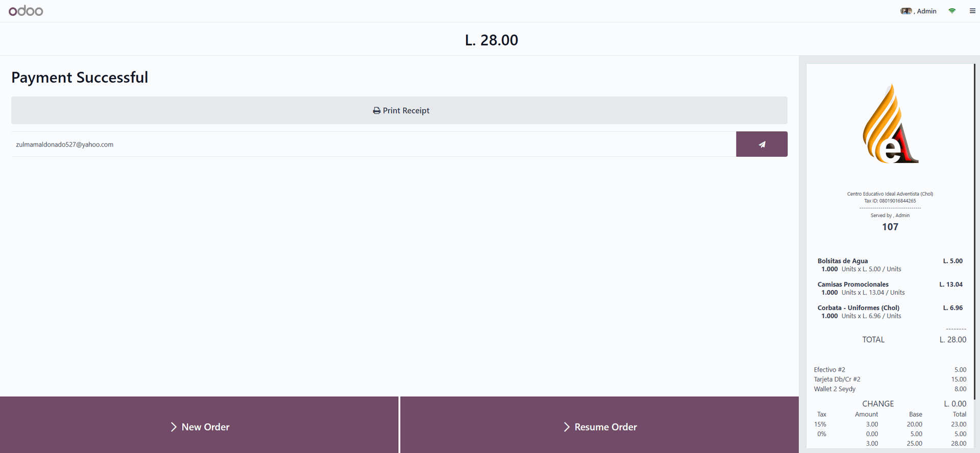Send receipt with paper plane button
This screenshot has width=980, height=453.
tap(762, 144)
